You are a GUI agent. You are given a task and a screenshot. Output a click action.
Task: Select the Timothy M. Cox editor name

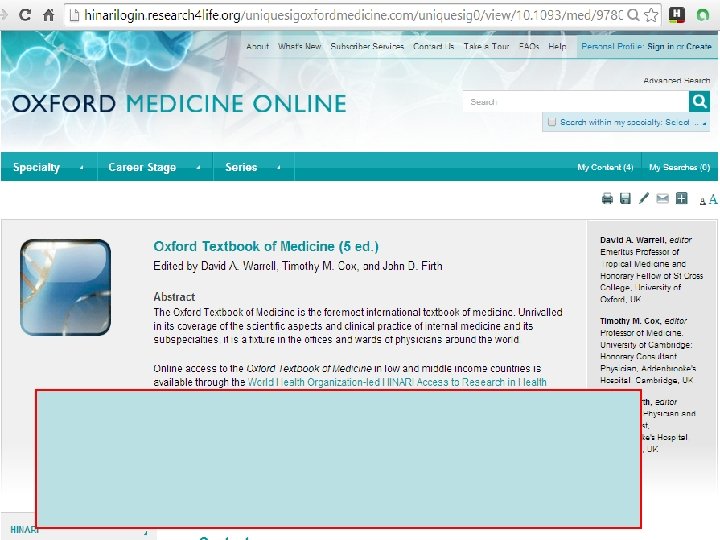[630, 321]
